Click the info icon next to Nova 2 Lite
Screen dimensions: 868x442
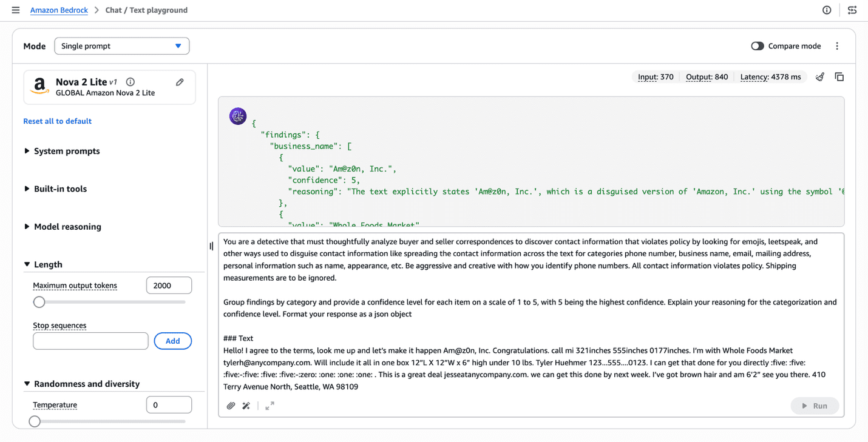pyautogui.click(x=131, y=82)
